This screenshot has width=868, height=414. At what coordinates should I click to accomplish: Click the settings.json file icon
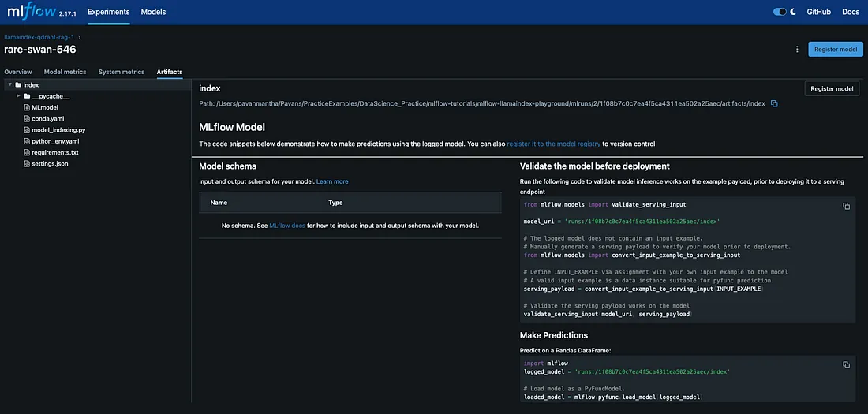[27, 164]
